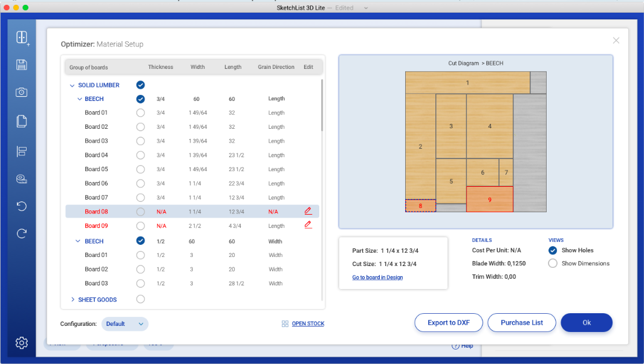The width and height of the screenshot is (644, 364).
Task: Select part 1 in cut diagram
Action: (467, 83)
